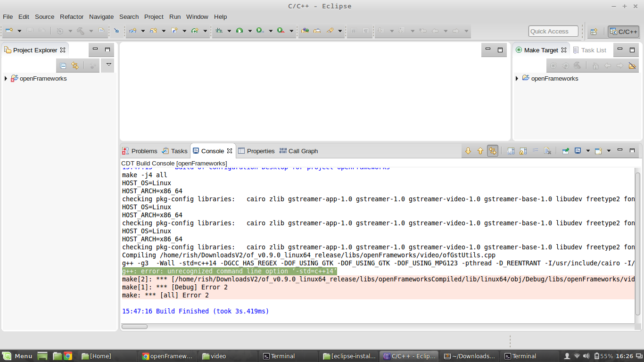Viewport: 644px width, 362px height.
Task: Switch to the Task List tab
Action: (x=589, y=50)
